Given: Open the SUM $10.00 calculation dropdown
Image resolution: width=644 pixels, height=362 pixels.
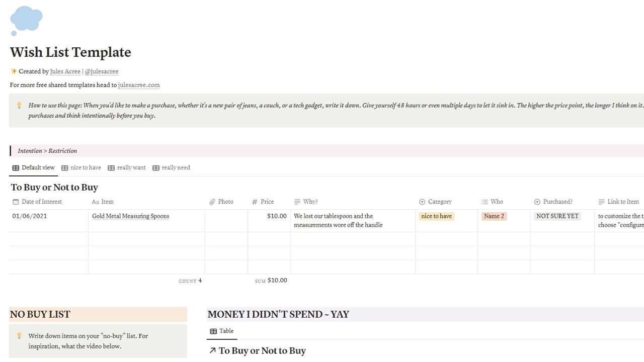Looking at the screenshot, I should [272, 281].
